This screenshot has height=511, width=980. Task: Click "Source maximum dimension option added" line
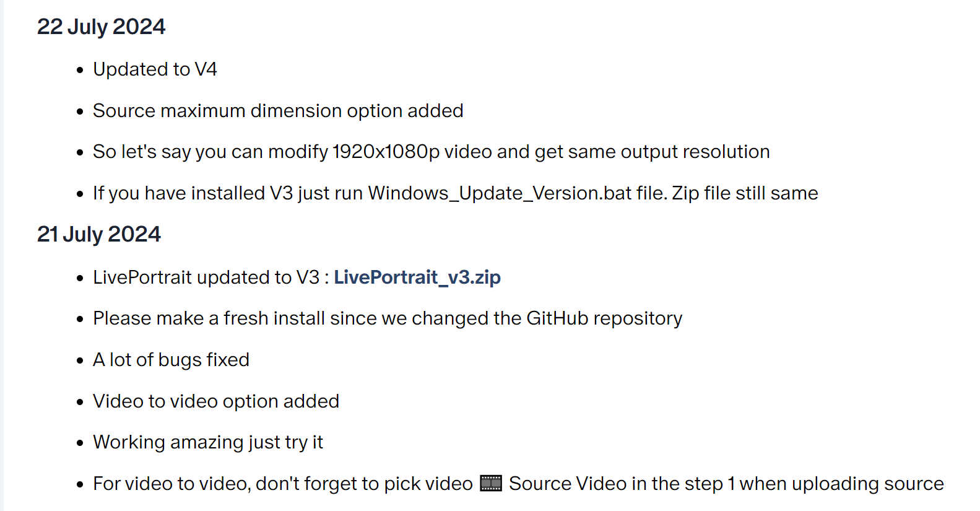tap(278, 111)
